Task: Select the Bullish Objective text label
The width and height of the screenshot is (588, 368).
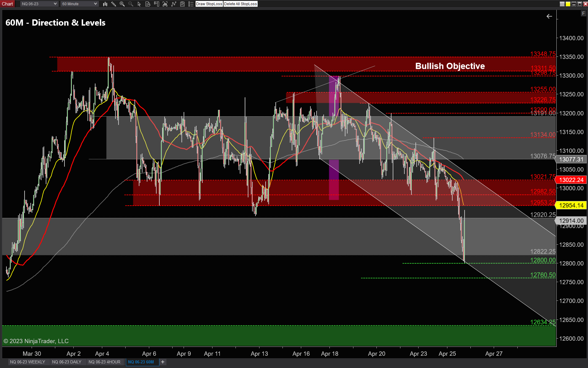Action: (x=450, y=66)
